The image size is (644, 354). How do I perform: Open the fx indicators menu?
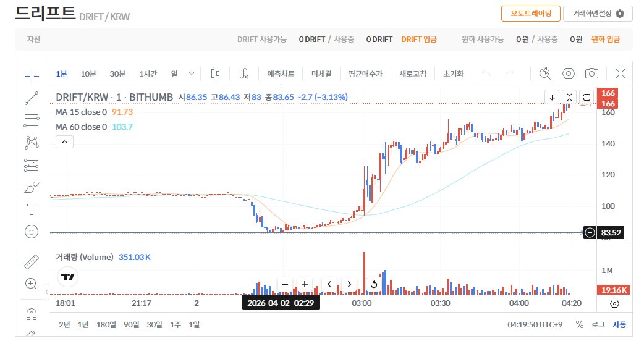[244, 74]
